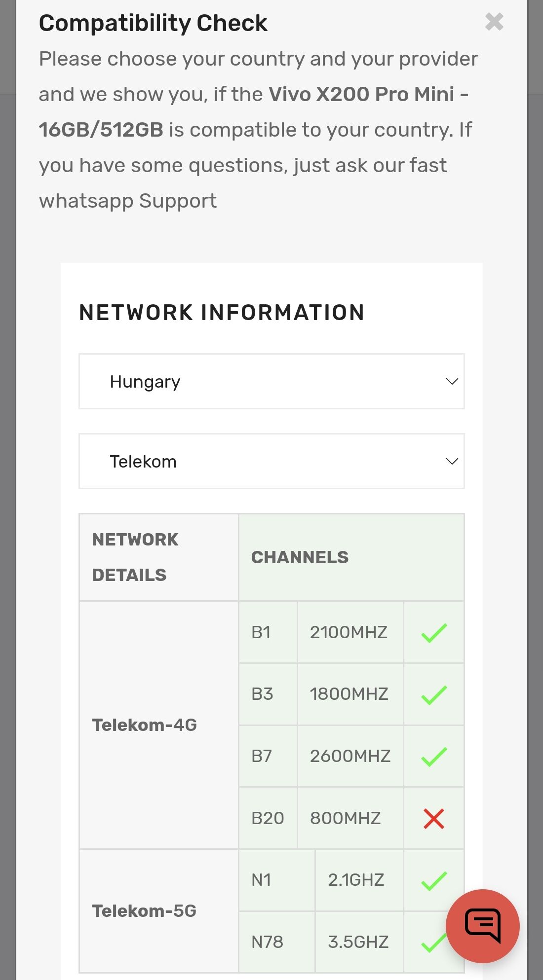Click the NETWORK INFORMATION heading
This screenshot has height=980, width=543.
click(222, 313)
